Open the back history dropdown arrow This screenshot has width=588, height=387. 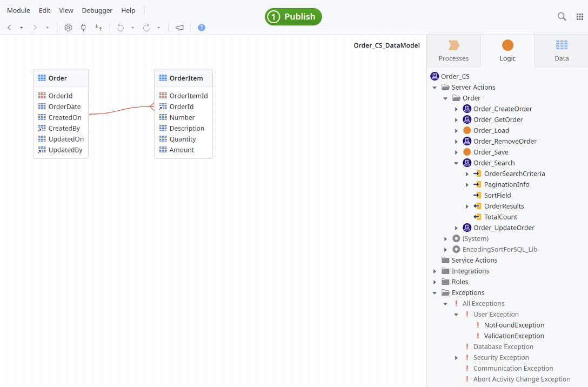tap(22, 28)
